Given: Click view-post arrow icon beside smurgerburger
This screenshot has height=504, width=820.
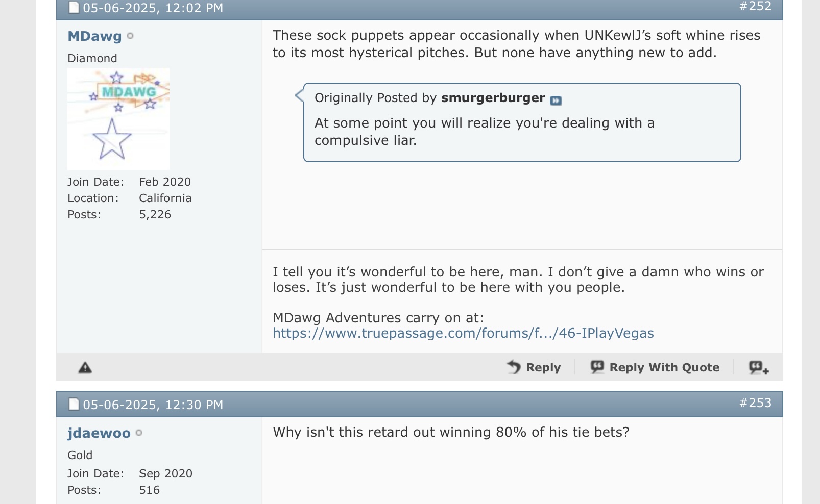Looking at the screenshot, I should (556, 100).
